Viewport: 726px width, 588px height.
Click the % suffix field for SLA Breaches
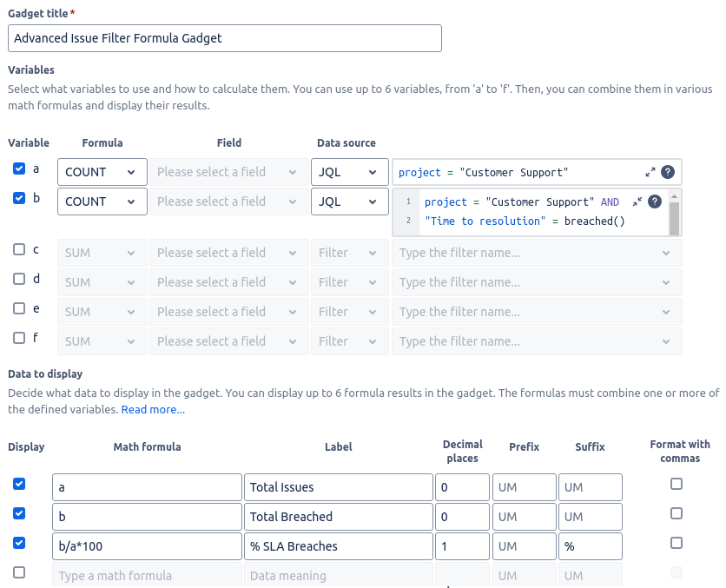(591, 546)
